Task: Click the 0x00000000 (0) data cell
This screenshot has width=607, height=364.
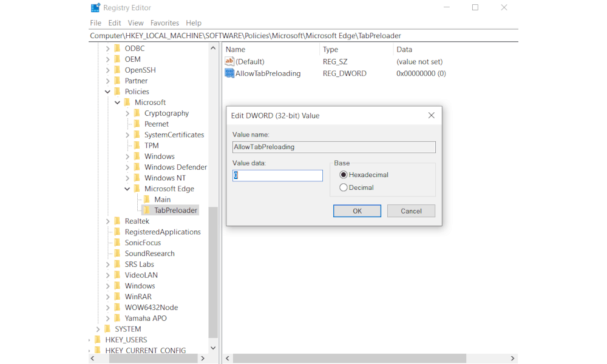Action: [x=421, y=73]
